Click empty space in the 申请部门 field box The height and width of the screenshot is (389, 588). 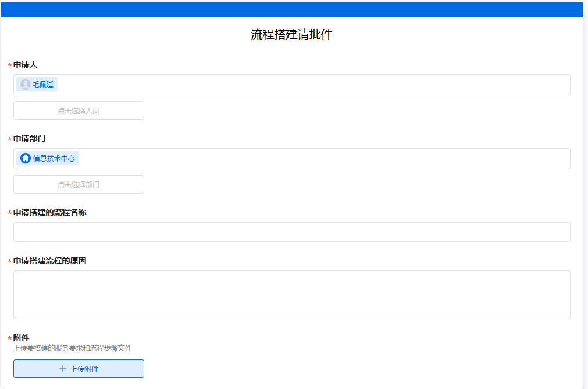(x=326, y=159)
